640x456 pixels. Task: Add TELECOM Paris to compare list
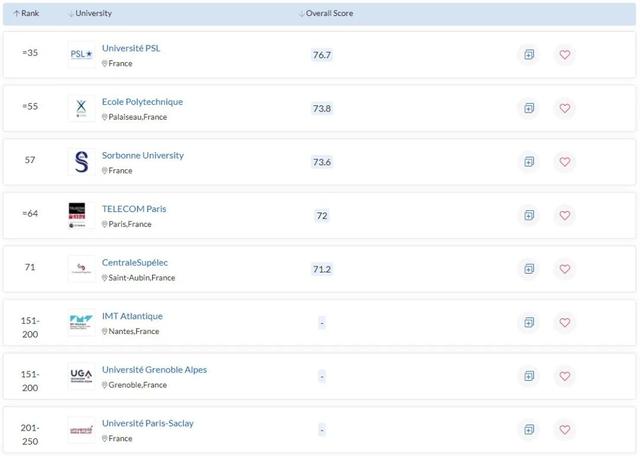coord(528,215)
